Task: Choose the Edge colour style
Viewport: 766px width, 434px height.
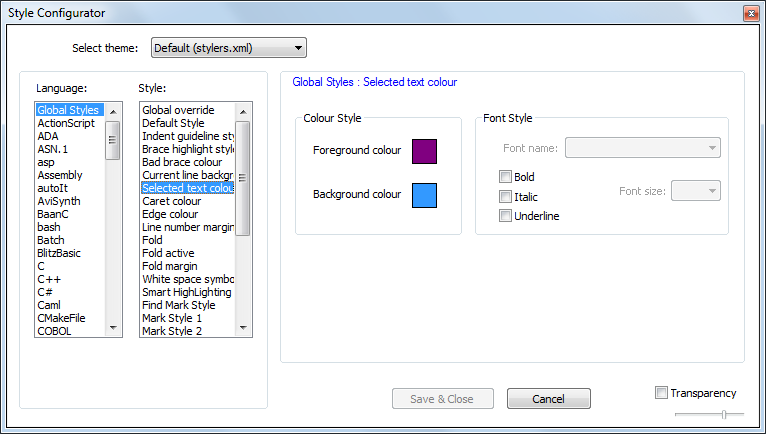Action: 170,214
